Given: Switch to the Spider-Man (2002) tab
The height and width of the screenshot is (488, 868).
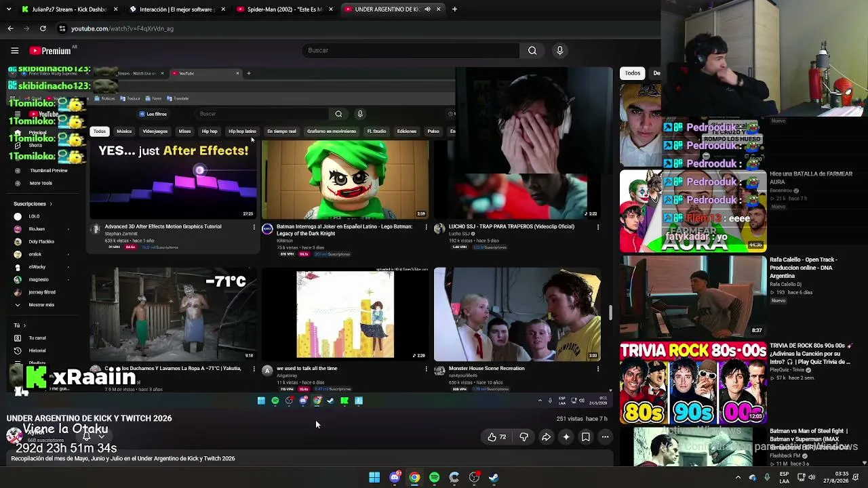Looking at the screenshot, I should [x=285, y=9].
